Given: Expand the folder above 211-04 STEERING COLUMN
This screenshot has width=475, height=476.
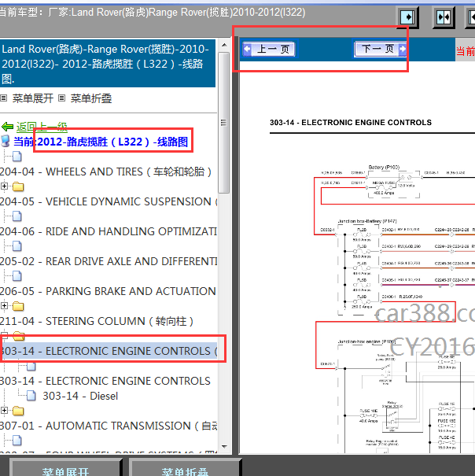Looking at the screenshot, I should 4,306.
